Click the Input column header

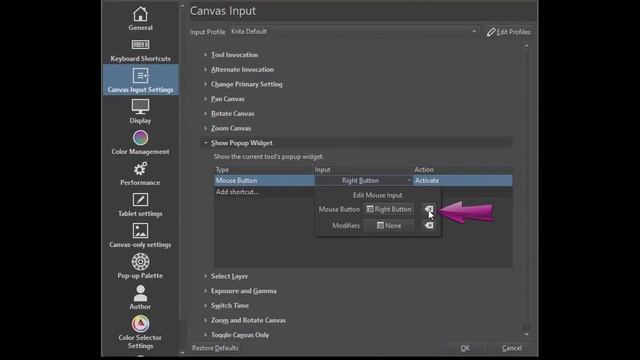(x=363, y=169)
